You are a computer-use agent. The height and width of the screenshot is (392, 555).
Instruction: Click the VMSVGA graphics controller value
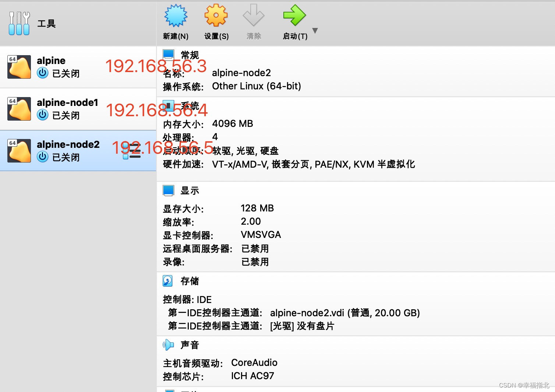[x=261, y=235]
